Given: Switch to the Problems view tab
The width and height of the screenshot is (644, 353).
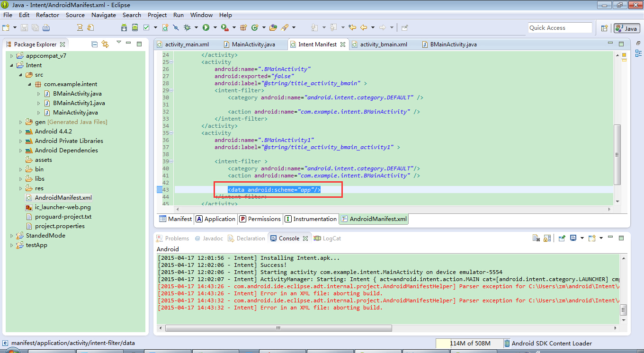Looking at the screenshot, I should click(173, 238).
